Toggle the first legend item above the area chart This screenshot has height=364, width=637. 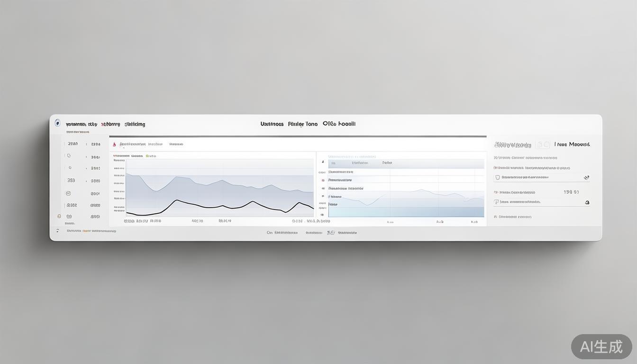tap(121, 155)
